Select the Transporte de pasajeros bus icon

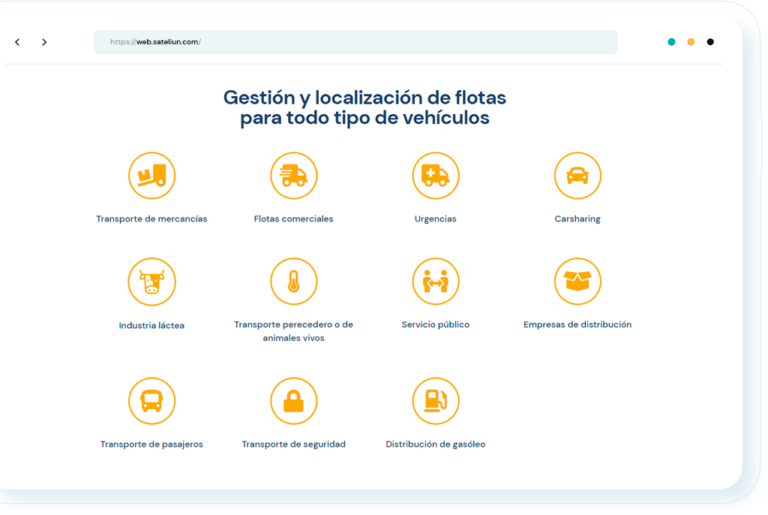(152, 401)
